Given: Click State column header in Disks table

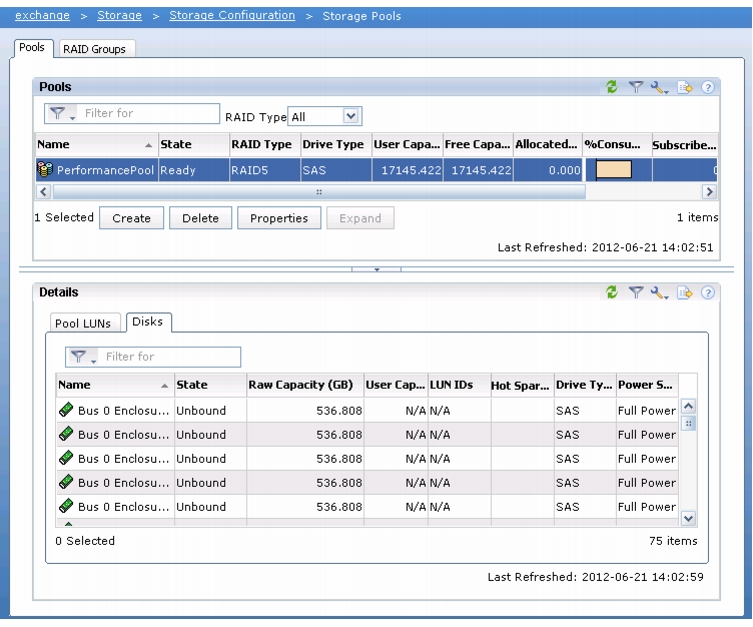Looking at the screenshot, I should click(x=210, y=385).
